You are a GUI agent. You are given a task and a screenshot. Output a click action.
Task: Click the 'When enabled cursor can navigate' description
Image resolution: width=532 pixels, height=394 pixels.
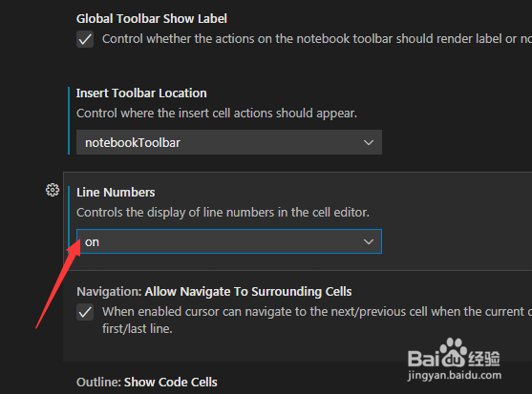tap(317, 321)
